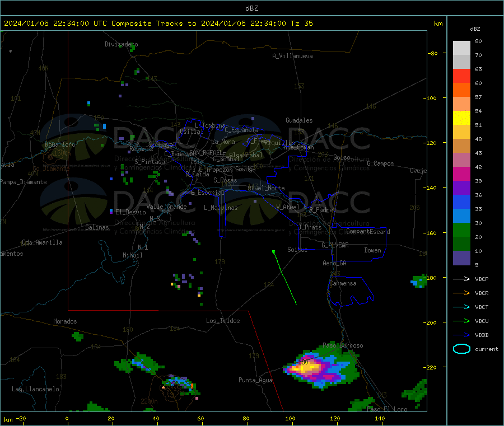
Task: Click the A_Villanueva map label
Action: click(292, 56)
